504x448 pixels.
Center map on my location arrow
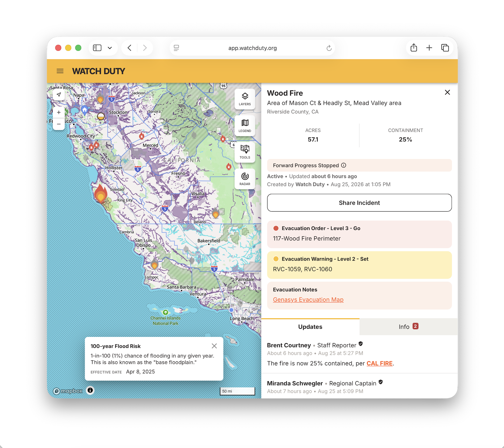click(59, 95)
